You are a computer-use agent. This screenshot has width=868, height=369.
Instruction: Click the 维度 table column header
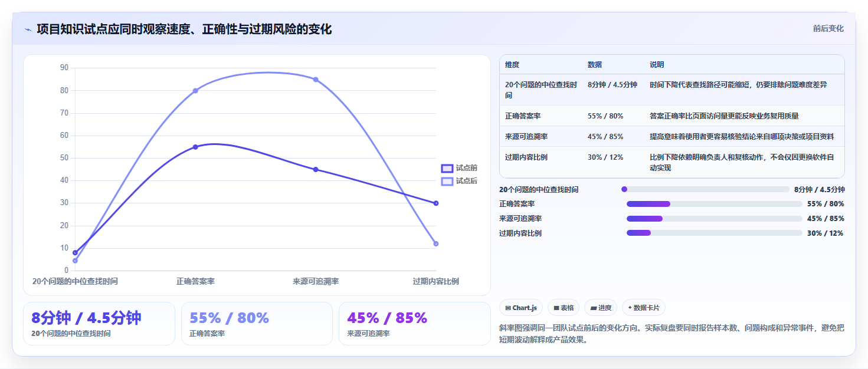click(x=512, y=65)
